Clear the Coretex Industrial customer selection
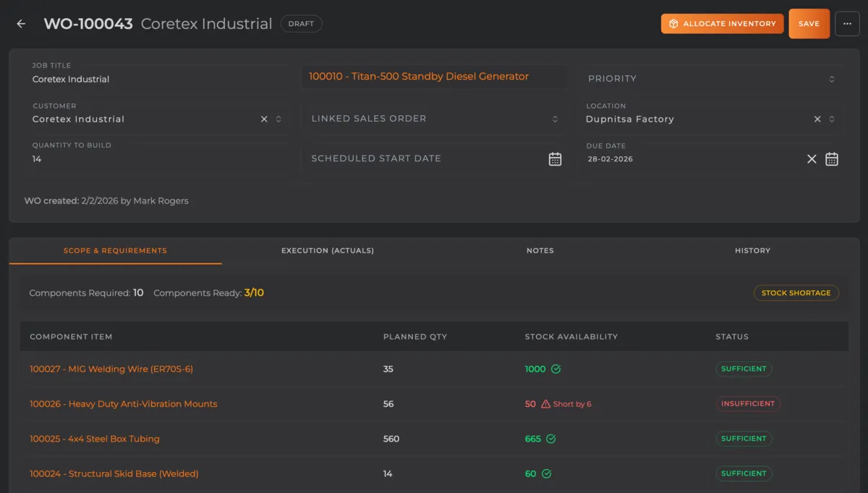 pyautogui.click(x=264, y=119)
